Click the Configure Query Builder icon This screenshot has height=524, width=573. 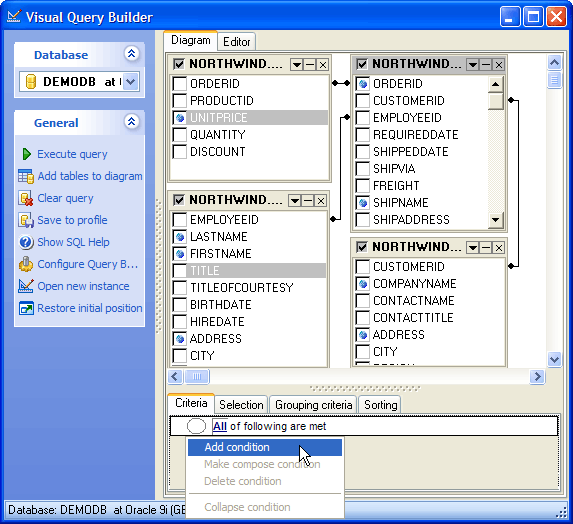click(x=26, y=264)
